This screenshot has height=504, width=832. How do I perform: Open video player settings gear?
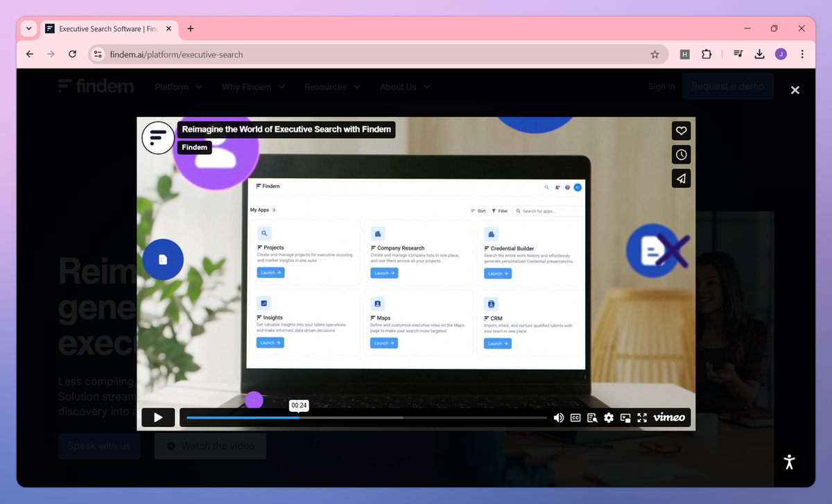pos(609,417)
